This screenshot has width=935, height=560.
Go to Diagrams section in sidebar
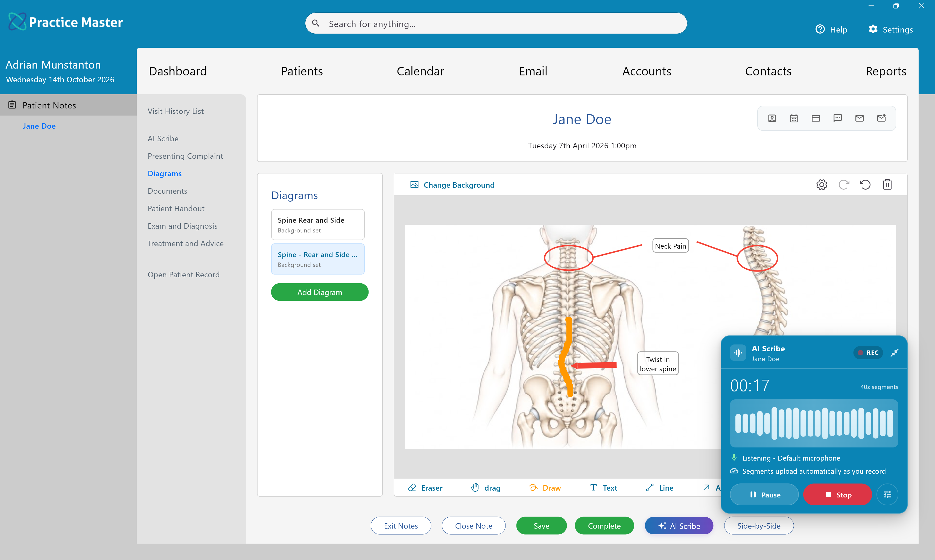coord(165,173)
